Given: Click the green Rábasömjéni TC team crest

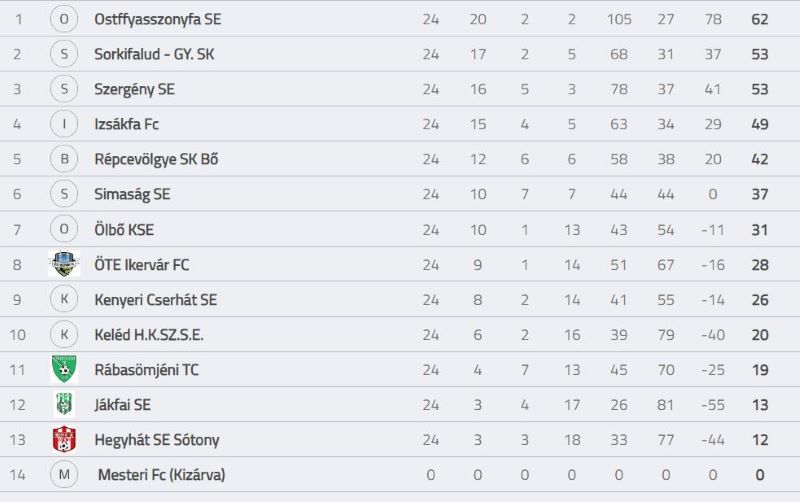Looking at the screenshot, I should (64, 369).
